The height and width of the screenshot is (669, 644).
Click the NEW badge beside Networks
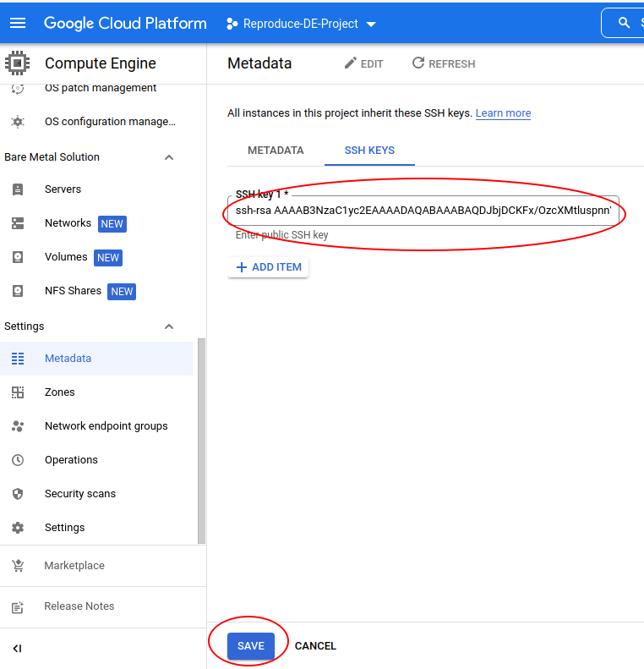[112, 223]
